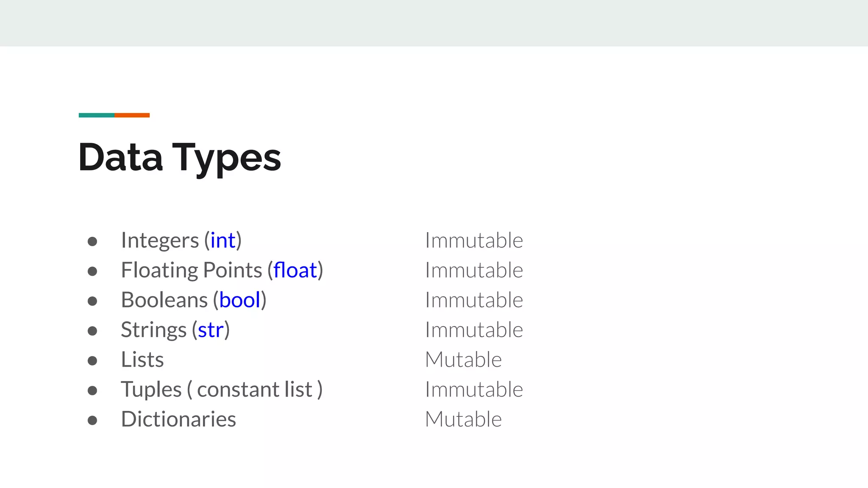Screen dimensions: 868x488
Task: Click "Immutable" label next to Tuples
Action: coord(474,389)
